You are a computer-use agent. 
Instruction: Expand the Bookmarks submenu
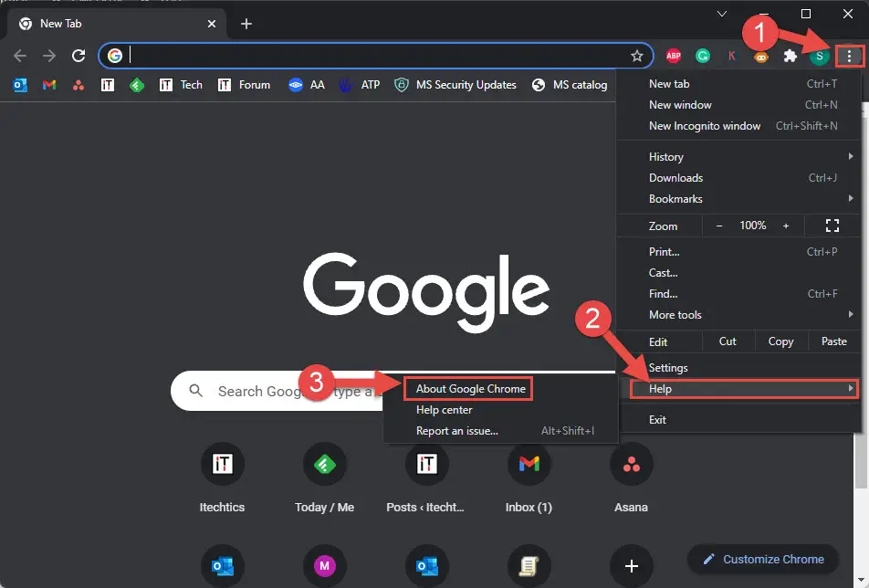[739, 199]
